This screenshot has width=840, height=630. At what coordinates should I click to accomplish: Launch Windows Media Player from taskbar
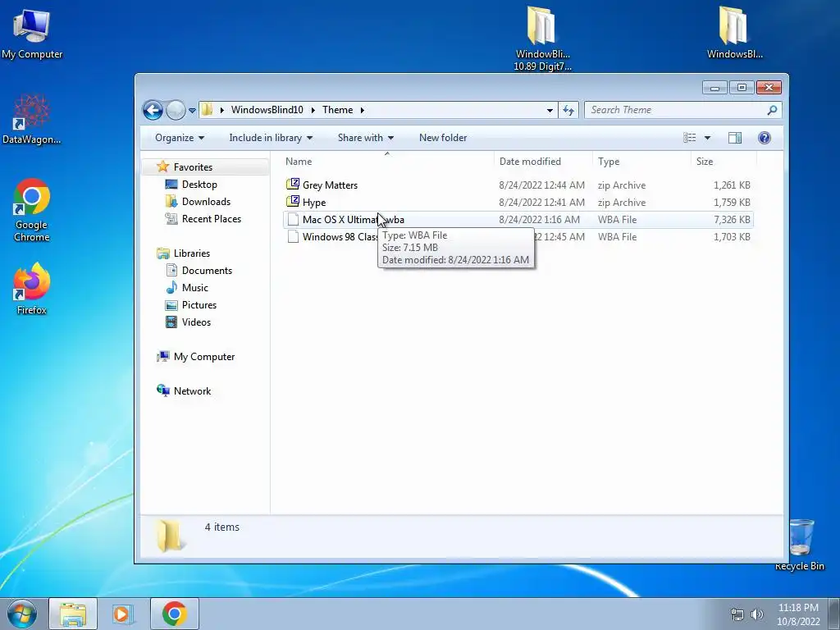pyautogui.click(x=123, y=614)
